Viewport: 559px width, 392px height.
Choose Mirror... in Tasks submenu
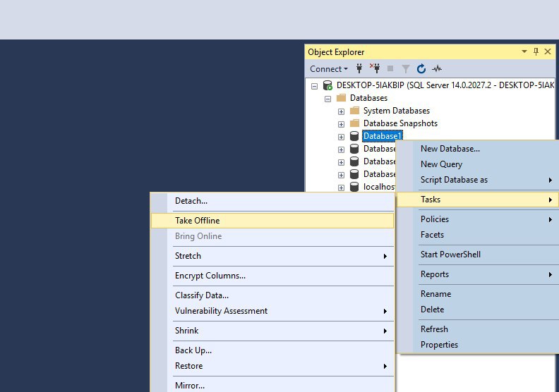tap(272, 385)
